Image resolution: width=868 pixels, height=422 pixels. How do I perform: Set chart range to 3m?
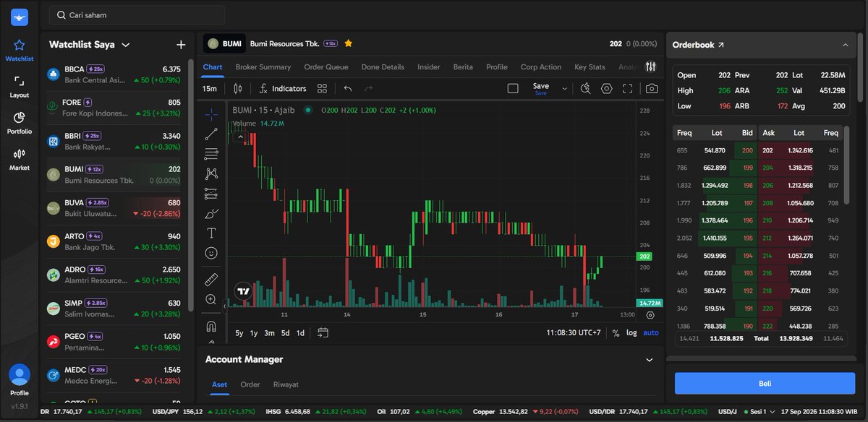click(269, 333)
